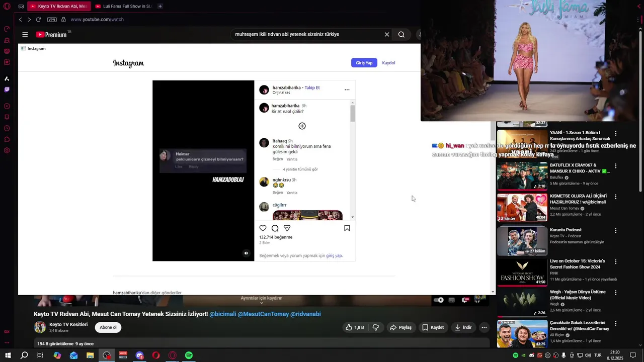This screenshot has height=362, width=644.
Task: Open options menu for BATUFLEX X ERAY067 video
Action: 615,166
